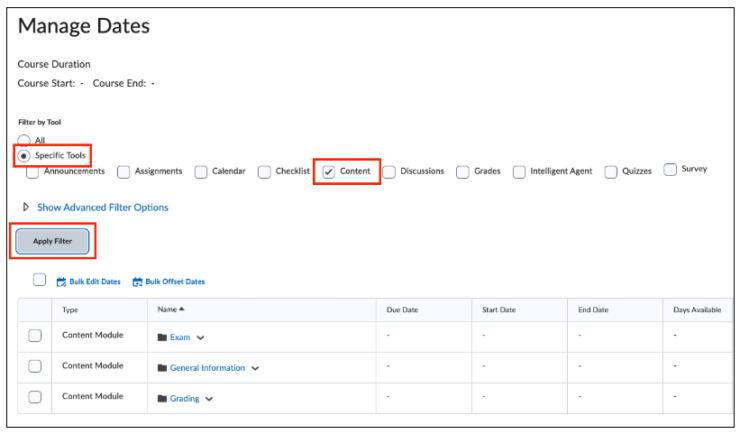The height and width of the screenshot is (434, 740).
Task: Click the Grading module folder icon
Action: tap(162, 399)
